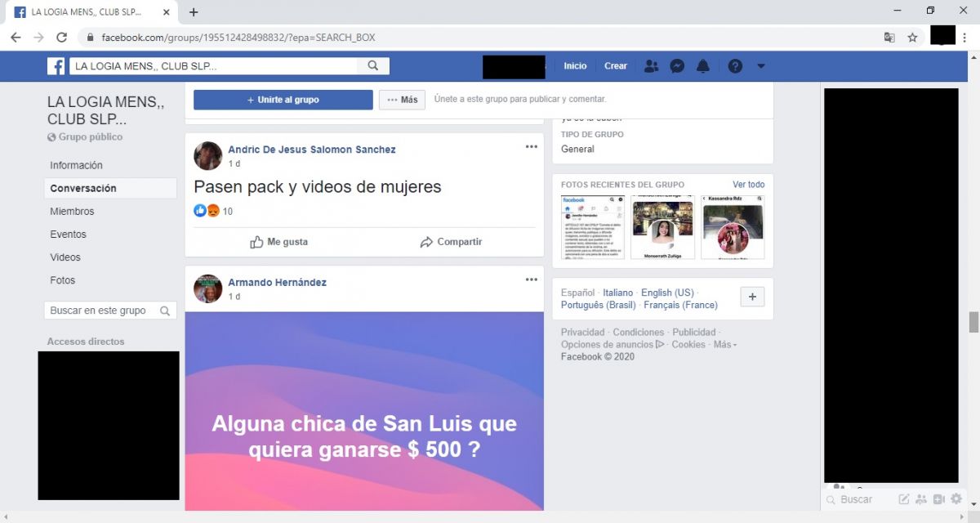Select Fotos in the group sidebar
Viewport: 980px width, 523px height.
63,280
